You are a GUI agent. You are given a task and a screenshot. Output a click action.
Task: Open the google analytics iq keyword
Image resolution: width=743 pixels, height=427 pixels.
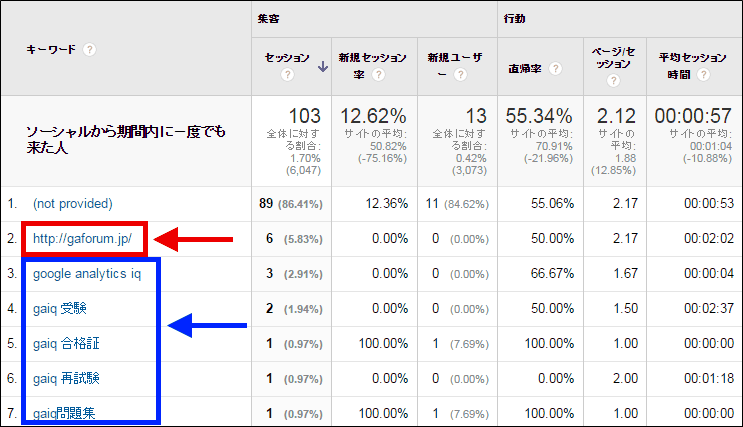pyautogui.click(x=93, y=274)
